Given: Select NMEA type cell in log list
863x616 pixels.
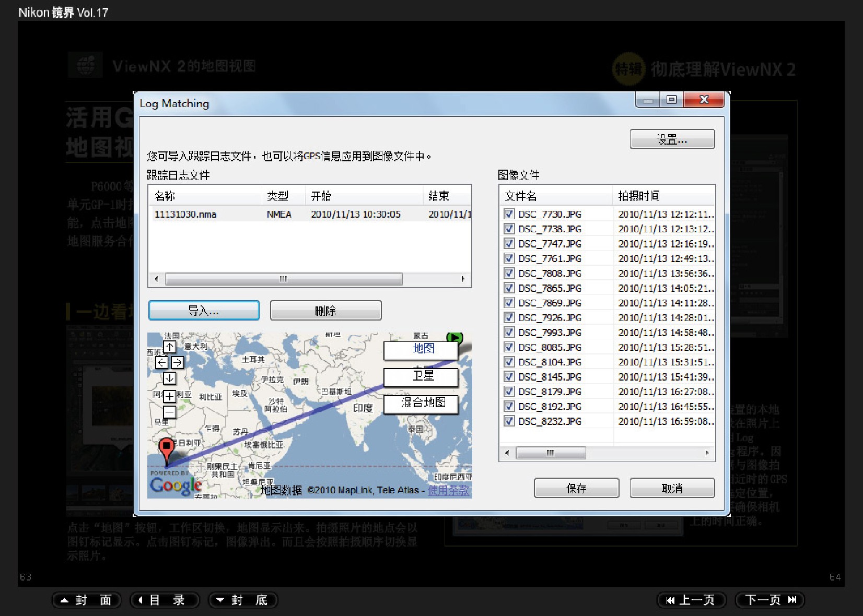Looking at the screenshot, I should pyautogui.click(x=279, y=214).
